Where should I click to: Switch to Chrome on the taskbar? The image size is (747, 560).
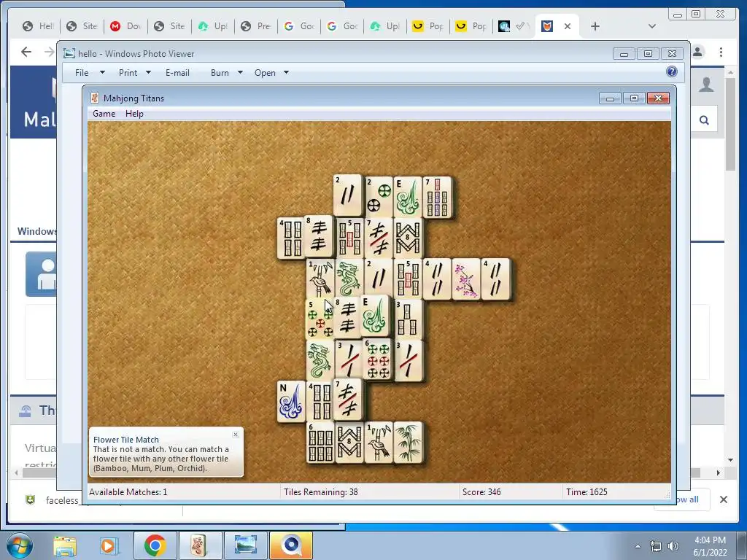click(155, 545)
